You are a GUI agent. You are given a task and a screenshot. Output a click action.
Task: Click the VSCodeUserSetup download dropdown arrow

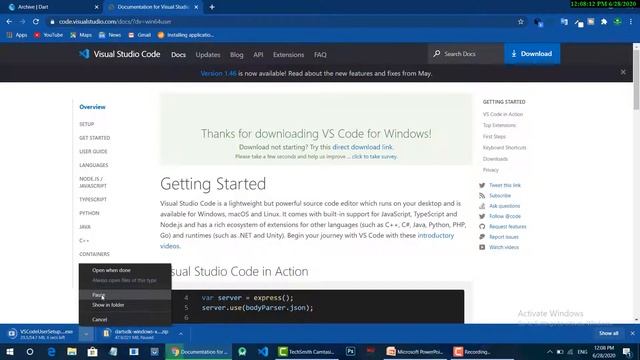(86, 334)
